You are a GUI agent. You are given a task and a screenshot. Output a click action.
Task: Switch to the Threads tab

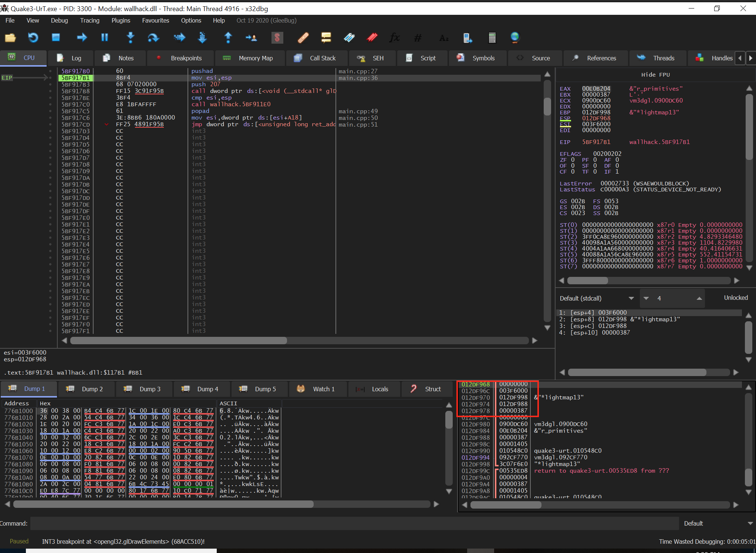(x=657, y=58)
